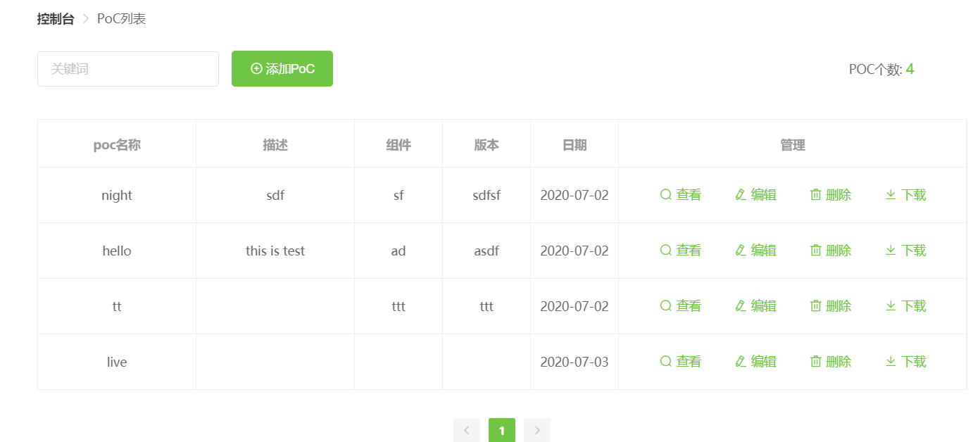
Task: Select the hello name cell
Action: [x=117, y=251]
